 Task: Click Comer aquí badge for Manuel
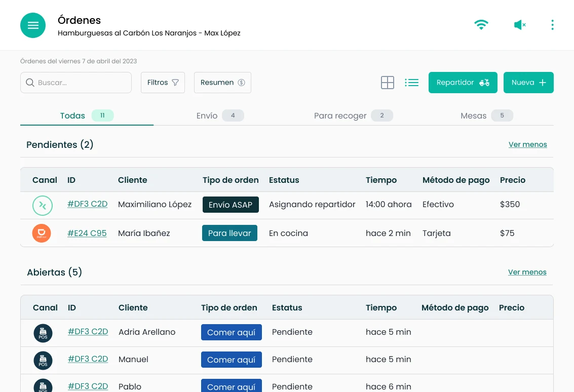tap(232, 360)
